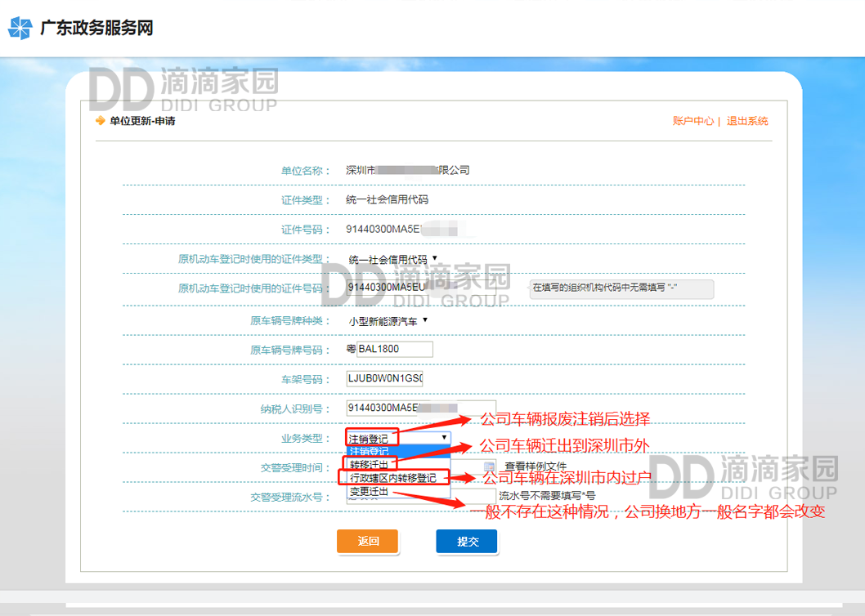Click the 单位更新-申请 heading text
This screenshot has height=616, width=865.
click(x=142, y=121)
